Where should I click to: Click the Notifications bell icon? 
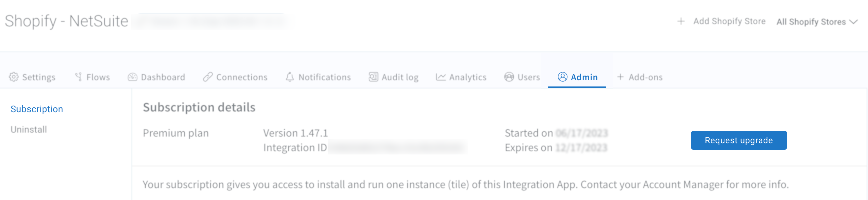[290, 77]
